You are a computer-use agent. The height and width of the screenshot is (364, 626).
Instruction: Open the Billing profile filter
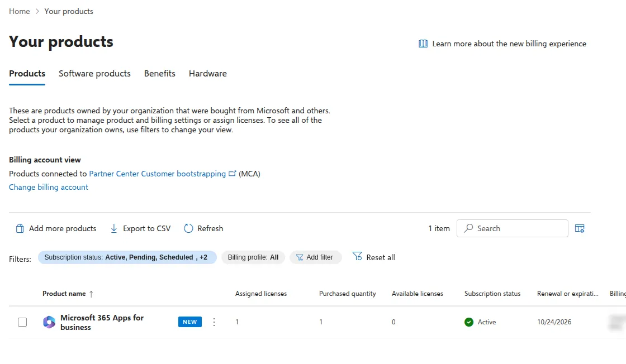[x=253, y=257]
